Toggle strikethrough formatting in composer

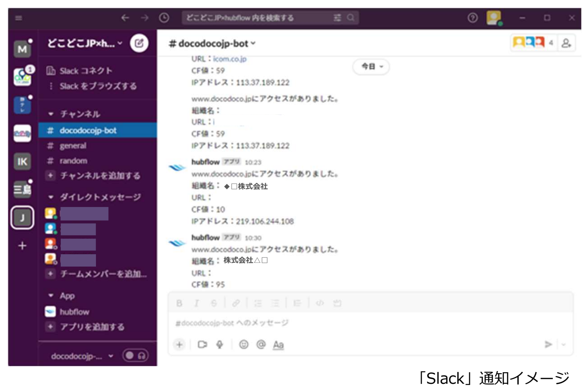click(214, 303)
